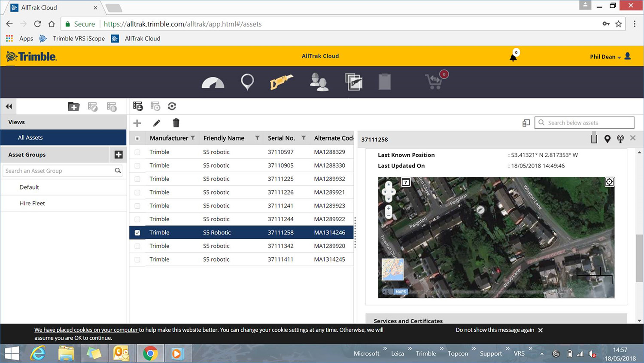Screen dimensions: 644x363
Task: Check the row with serial 37111226
Action: [137, 192]
